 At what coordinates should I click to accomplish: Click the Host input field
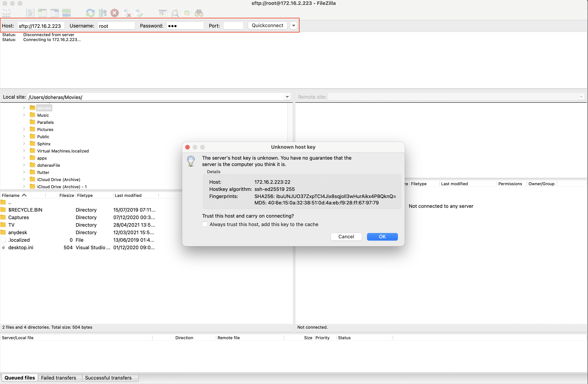tap(41, 26)
